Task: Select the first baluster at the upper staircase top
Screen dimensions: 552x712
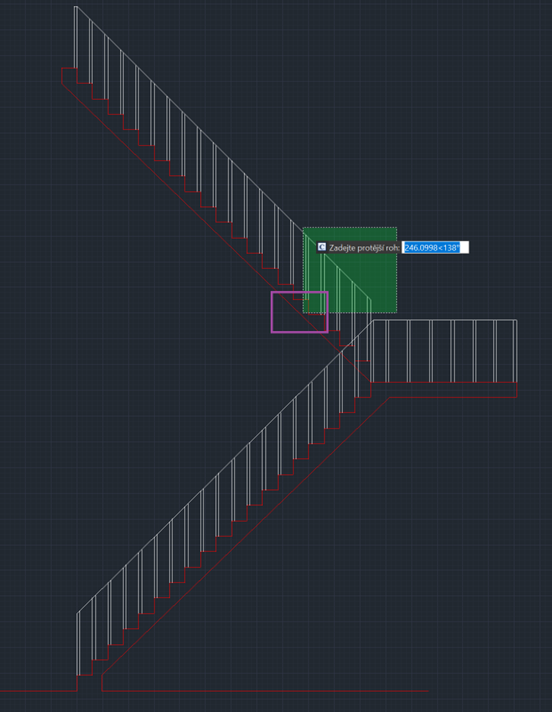Action: pyautogui.click(x=76, y=37)
